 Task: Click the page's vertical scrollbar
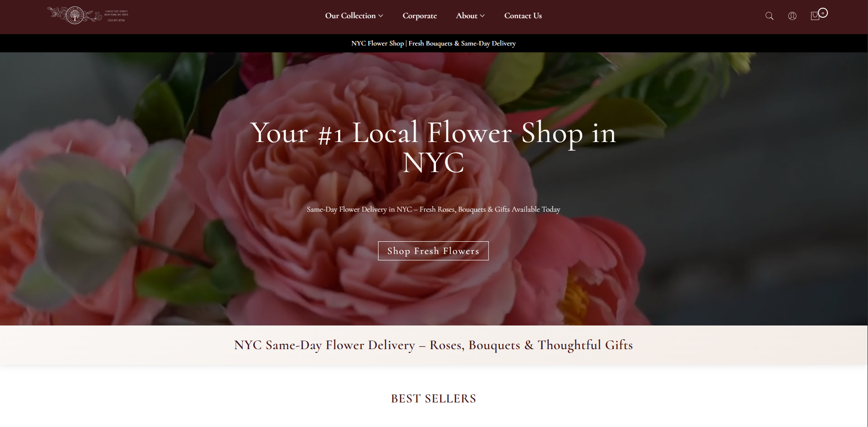867,213
